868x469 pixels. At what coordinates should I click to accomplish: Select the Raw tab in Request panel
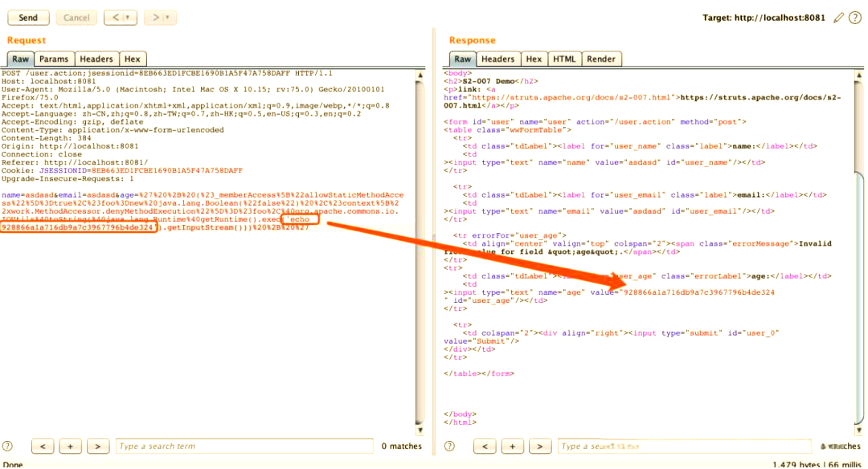tap(20, 59)
